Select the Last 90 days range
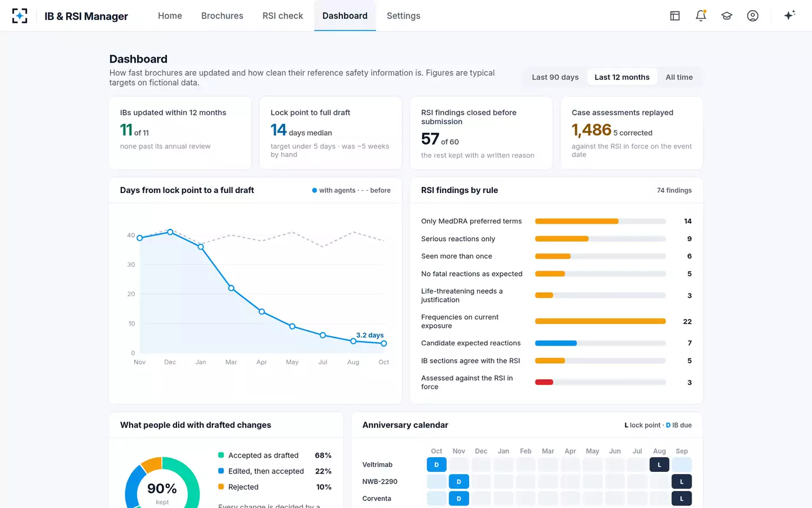This screenshot has width=812, height=508. click(555, 77)
